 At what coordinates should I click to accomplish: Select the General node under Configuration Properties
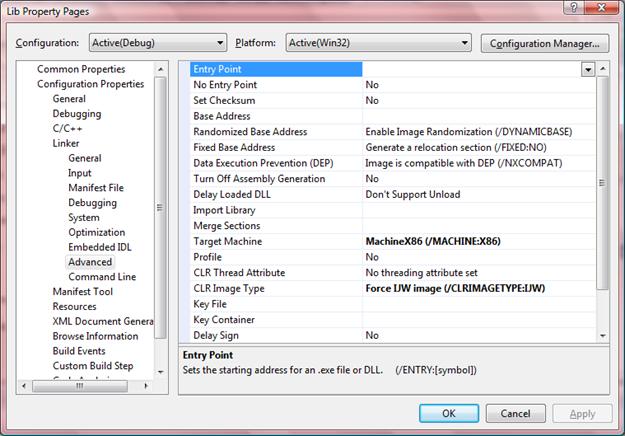click(x=69, y=98)
